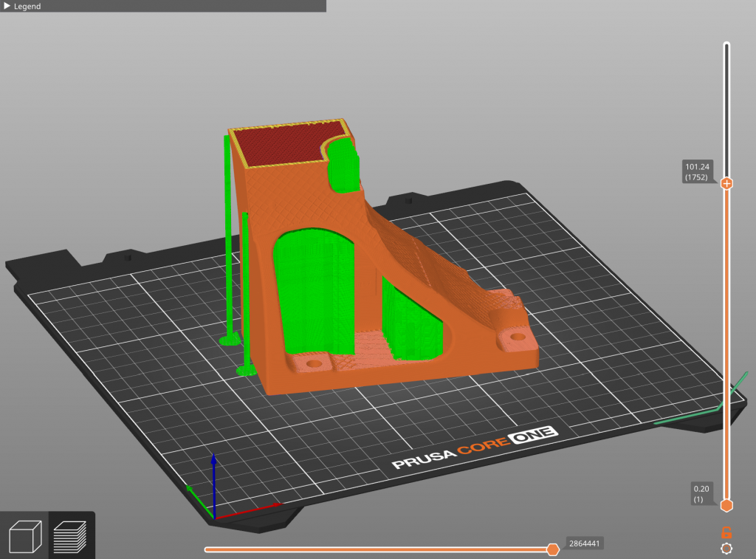
Task: Click the 101.24 (1752) layer height label
Action: pos(697,171)
